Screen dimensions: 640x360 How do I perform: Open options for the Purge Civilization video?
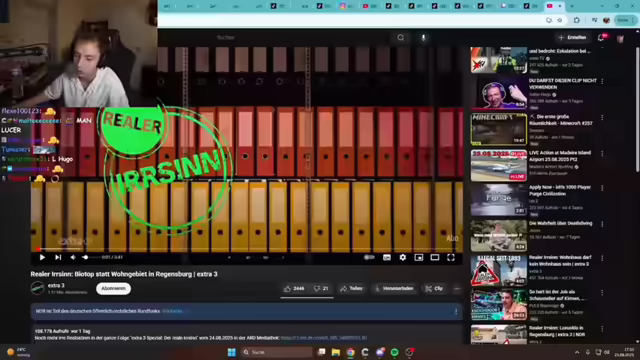tap(602, 188)
